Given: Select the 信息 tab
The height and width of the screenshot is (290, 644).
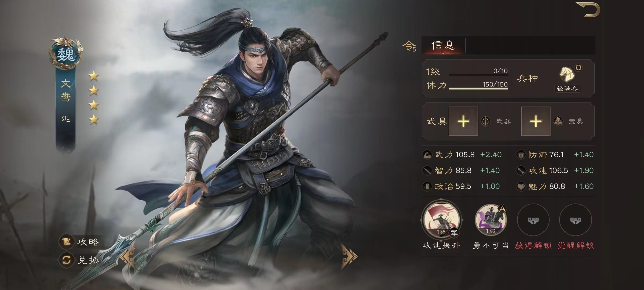Looking at the screenshot, I should pyautogui.click(x=443, y=45).
